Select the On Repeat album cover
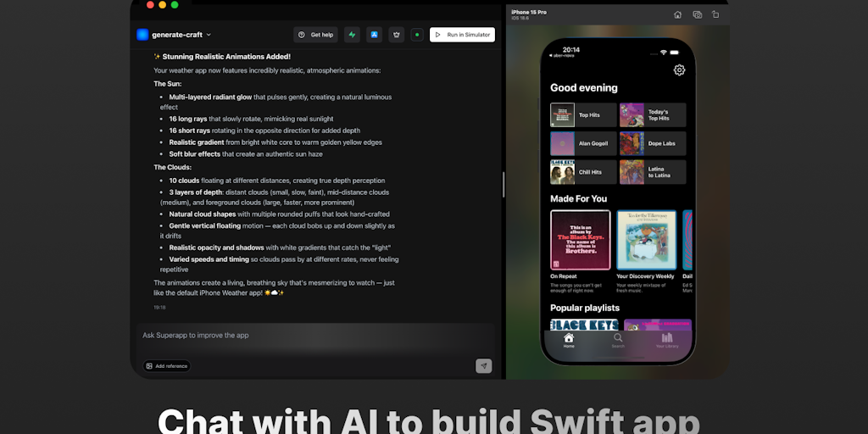This screenshot has width=868, height=434. 580,240
